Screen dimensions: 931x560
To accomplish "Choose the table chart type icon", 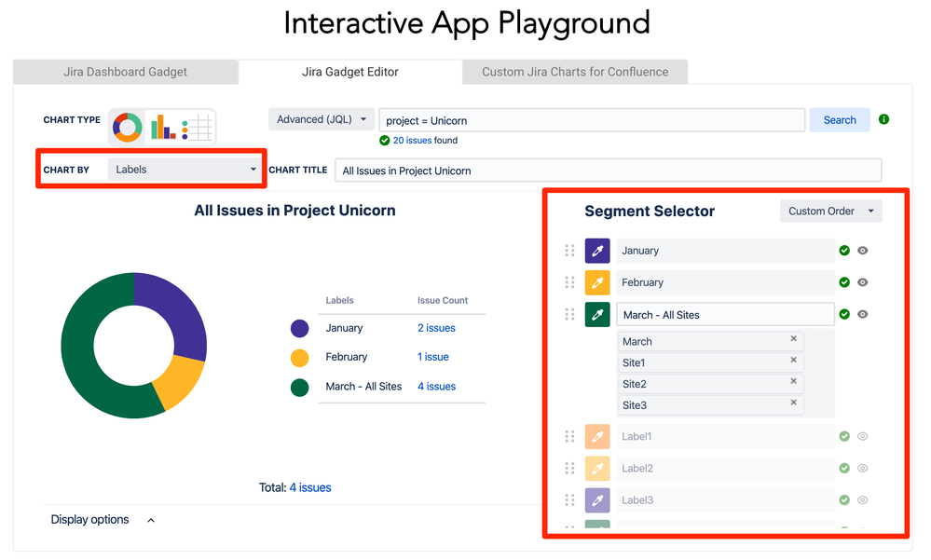I will pyautogui.click(x=199, y=122).
